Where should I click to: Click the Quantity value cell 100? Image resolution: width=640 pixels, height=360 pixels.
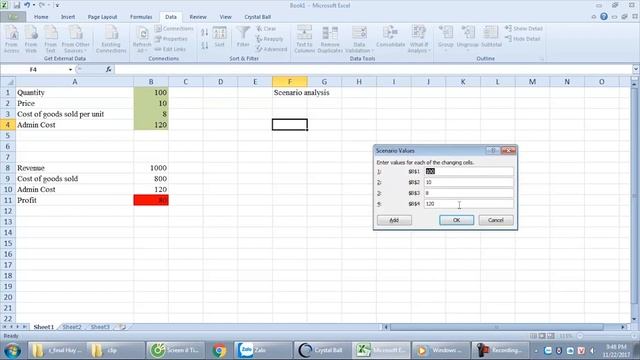pos(151,93)
